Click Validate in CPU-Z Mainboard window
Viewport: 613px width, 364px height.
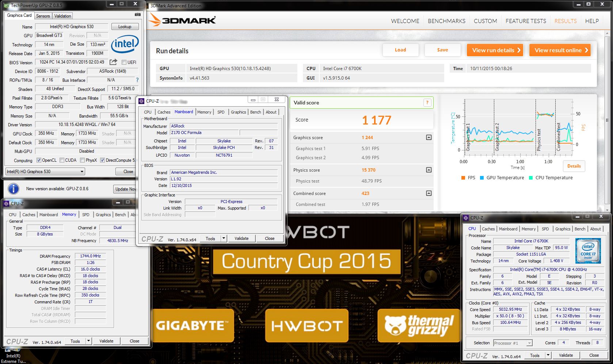[x=241, y=238]
